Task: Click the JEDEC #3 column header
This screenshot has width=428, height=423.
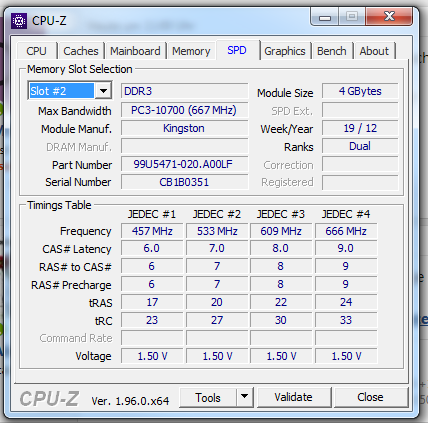Action: tap(281, 214)
